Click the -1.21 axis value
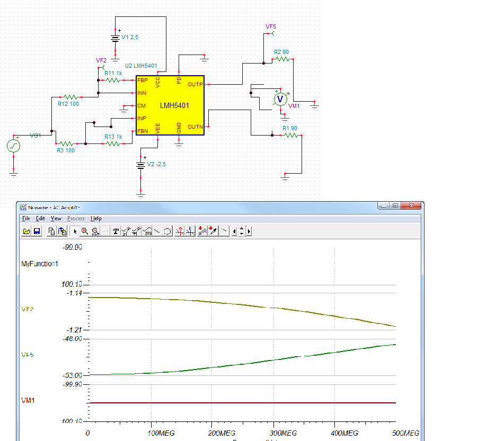 pyautogui.click(x=74, y=330)
